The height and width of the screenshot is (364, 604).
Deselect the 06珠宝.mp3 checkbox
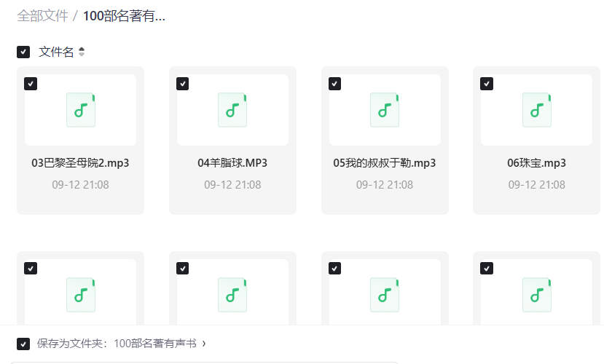pyautogui.click(x=487, y=84)
